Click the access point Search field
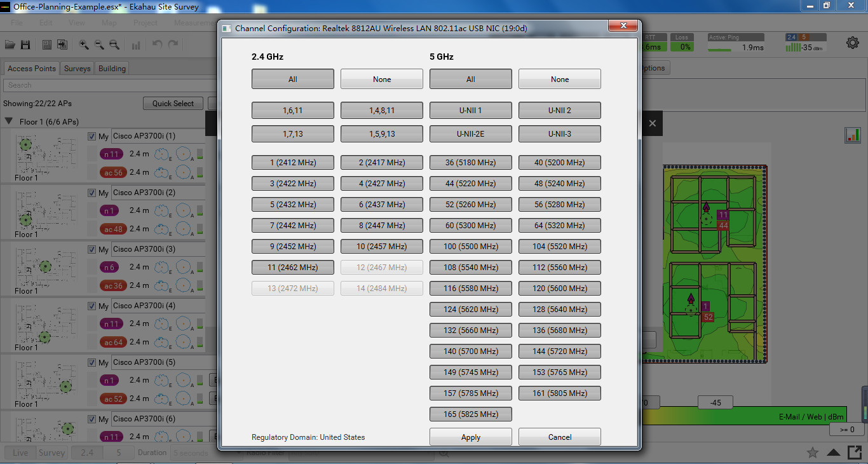868x464 pixels. coord(109,85)
